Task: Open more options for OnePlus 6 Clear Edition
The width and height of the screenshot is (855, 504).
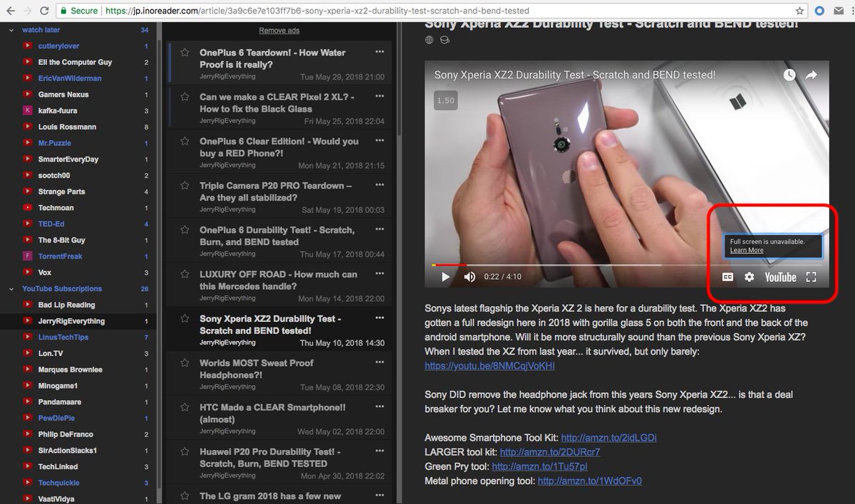Action: (380, 141)
